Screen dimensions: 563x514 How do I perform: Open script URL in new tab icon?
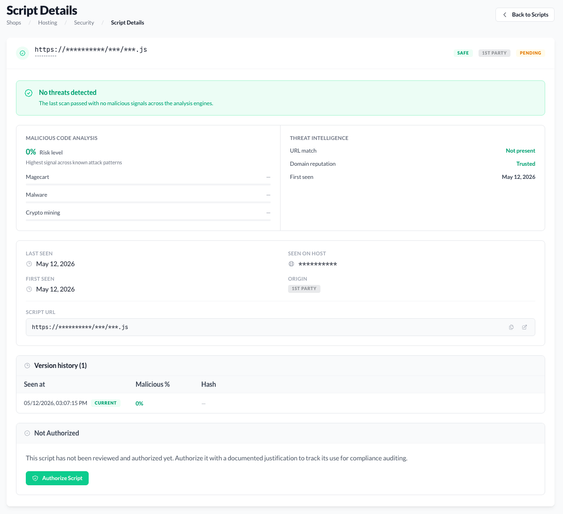pos(525,327)
